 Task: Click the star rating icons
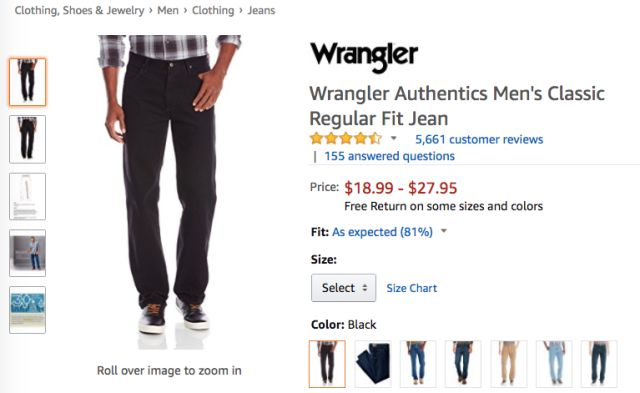coord(346,139)
